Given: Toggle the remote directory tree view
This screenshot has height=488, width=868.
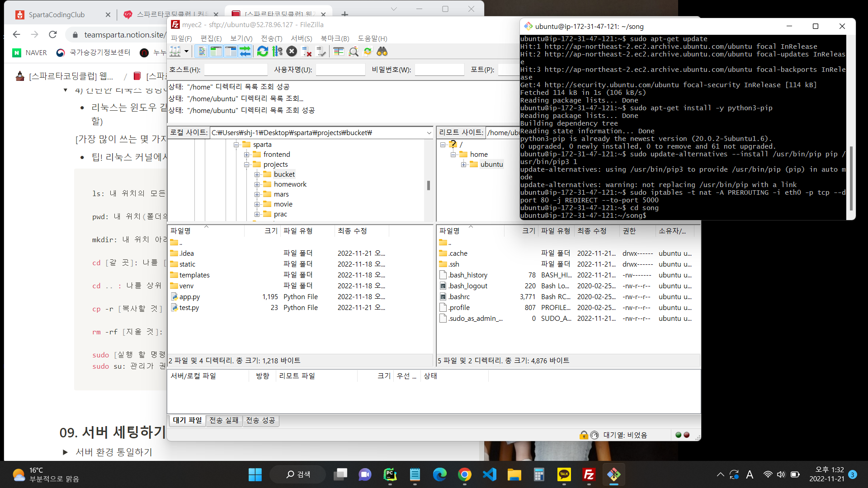Looking at the screenshot, I should point(231,52).
